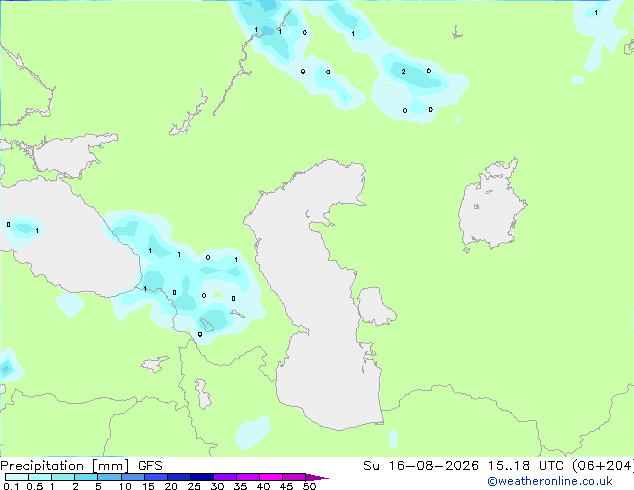Image resolution: width=634 pixels, height=490 pixels.
Task: Click the Sea of Azov on the map
Action: click(69, 156)
